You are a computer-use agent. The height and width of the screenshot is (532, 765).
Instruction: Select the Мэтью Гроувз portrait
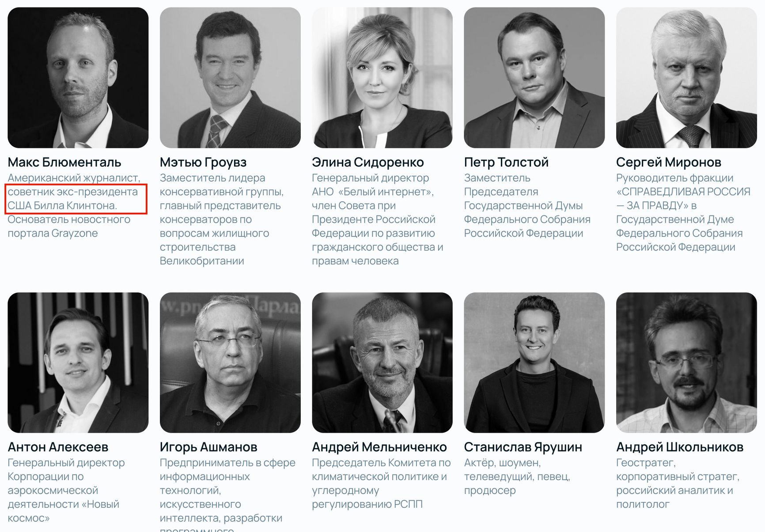(x=230, y=78)
